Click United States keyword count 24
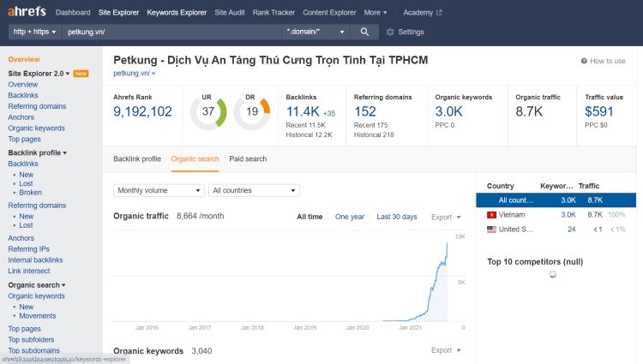 pos(571,230)
